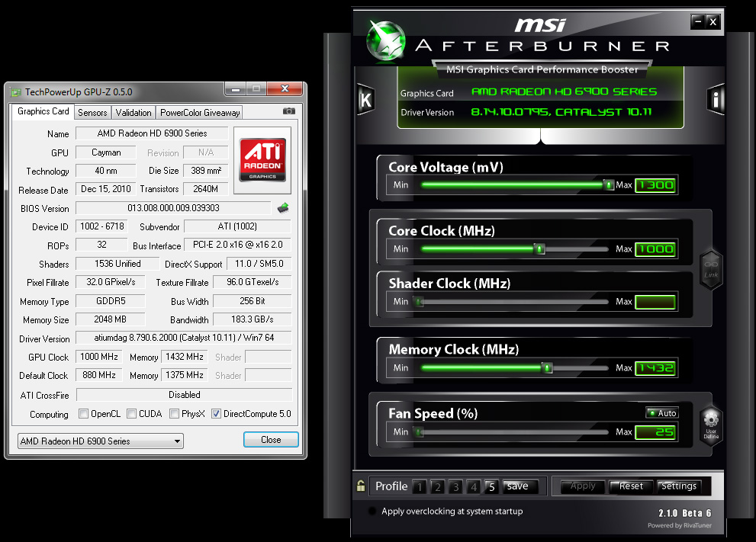Image resolution: width=756 pixels, height=542 pixels.
Task: Click the MSI Afterburner green logo
Action: tap(385, 40)
